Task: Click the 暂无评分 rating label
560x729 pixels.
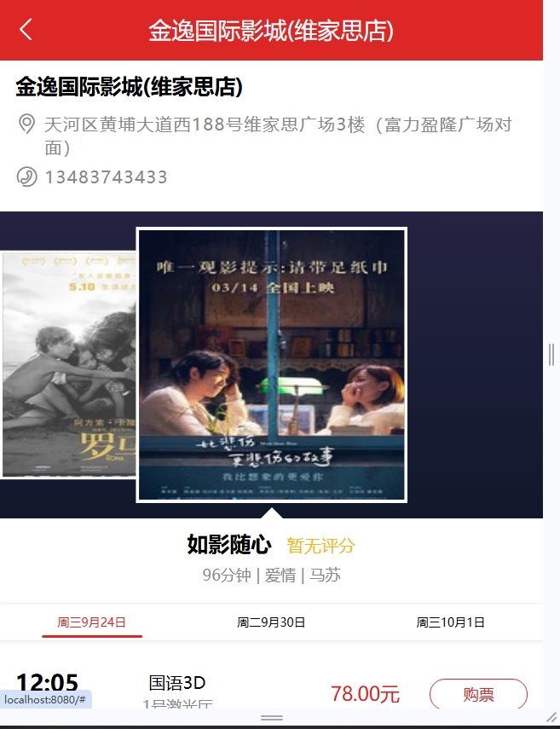Action: [320, 546]
